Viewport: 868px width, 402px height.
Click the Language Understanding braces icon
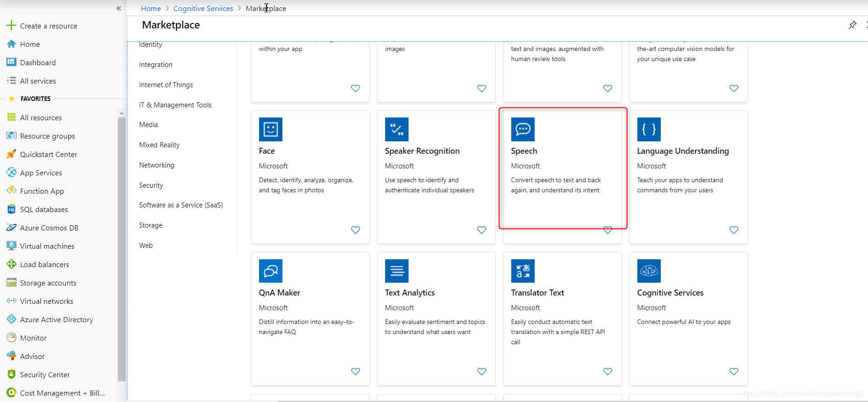(649, 129)
